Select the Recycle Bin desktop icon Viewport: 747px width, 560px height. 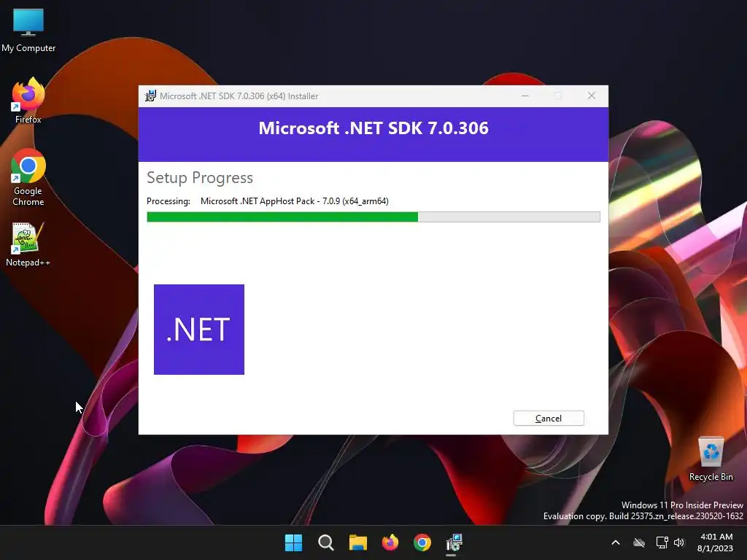tap(711, 459)
